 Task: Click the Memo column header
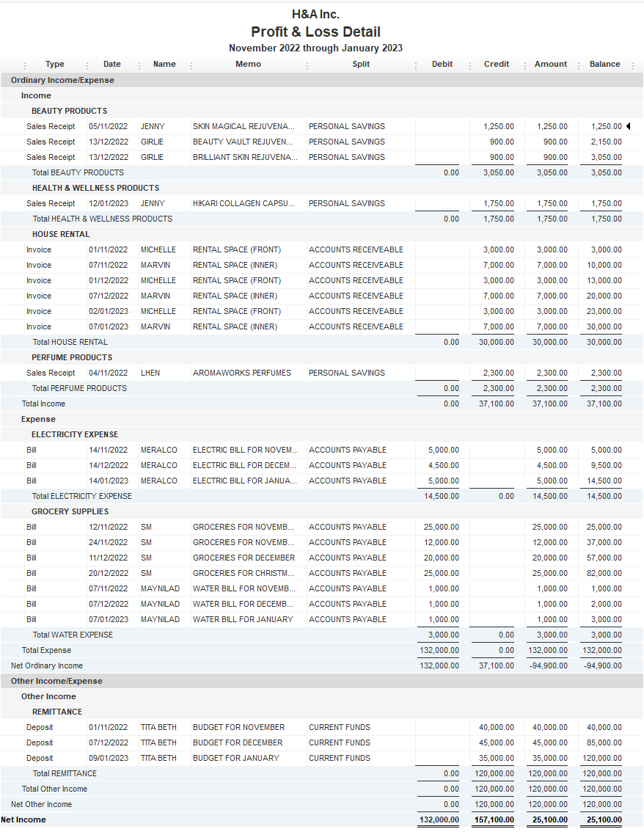point(248,64)
